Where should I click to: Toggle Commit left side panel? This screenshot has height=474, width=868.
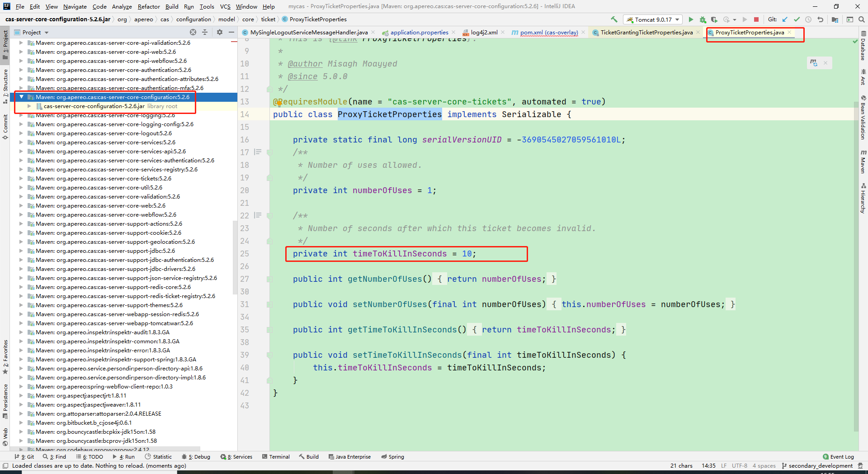pyautogui.click(x=5, y=126)
